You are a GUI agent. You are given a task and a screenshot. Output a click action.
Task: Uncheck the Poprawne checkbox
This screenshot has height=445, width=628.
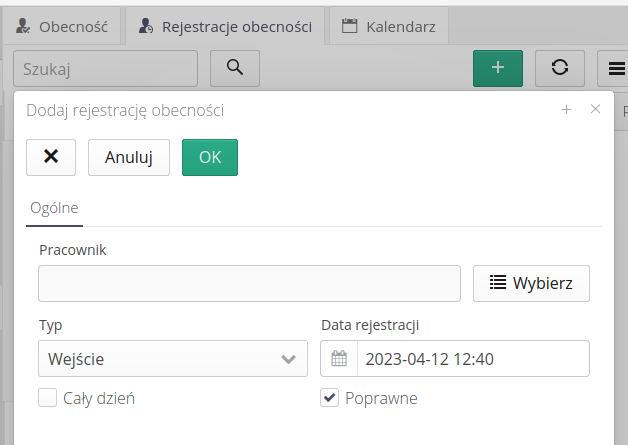[329, 398]
